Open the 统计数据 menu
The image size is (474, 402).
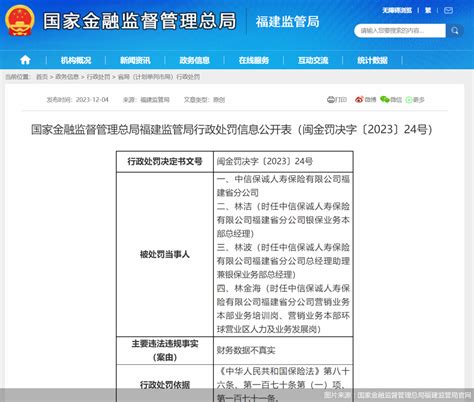tap(372, 60)
